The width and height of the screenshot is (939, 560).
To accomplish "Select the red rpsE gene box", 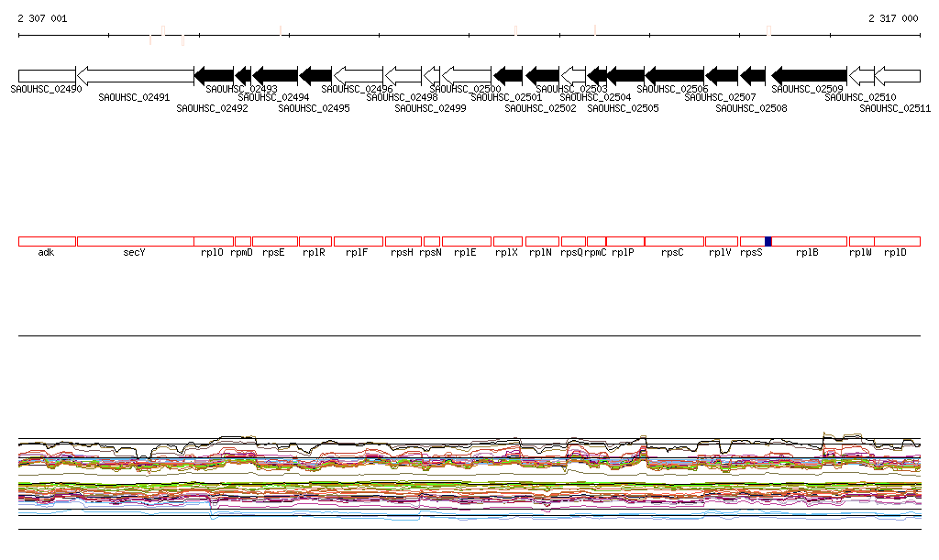I will pyautogui.click(x=275, y=242).
